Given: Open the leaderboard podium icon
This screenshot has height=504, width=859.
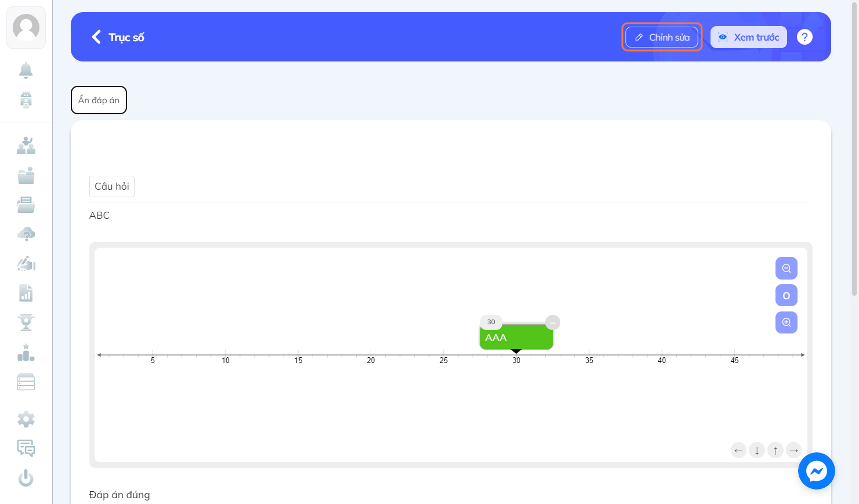Looking at the screenshot, I should point(26,353).
